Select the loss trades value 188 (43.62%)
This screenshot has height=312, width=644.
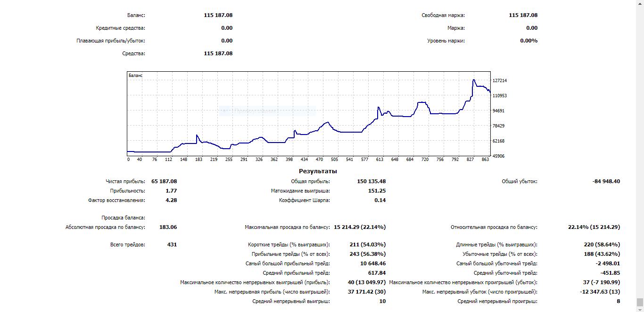click(602, 254)
